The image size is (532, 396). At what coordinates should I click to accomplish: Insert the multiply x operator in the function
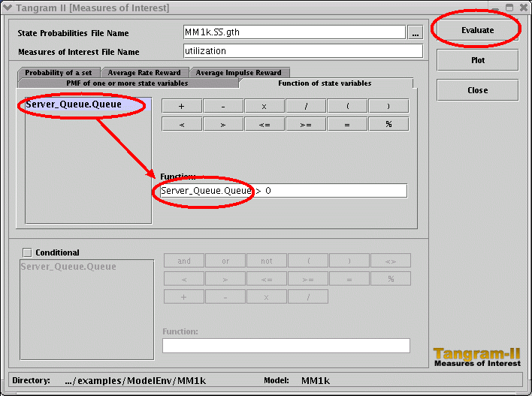pyautogui.click(x=264, y=106)
